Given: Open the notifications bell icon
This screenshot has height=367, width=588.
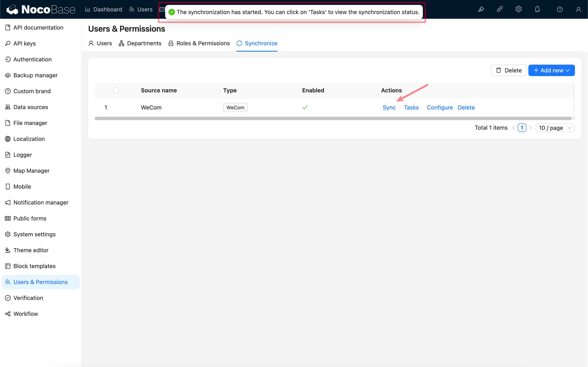Looking at the screenshot, I should (x=537, y=9).
